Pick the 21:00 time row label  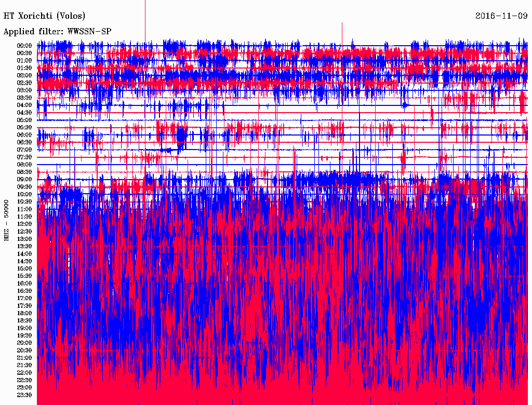24,358
